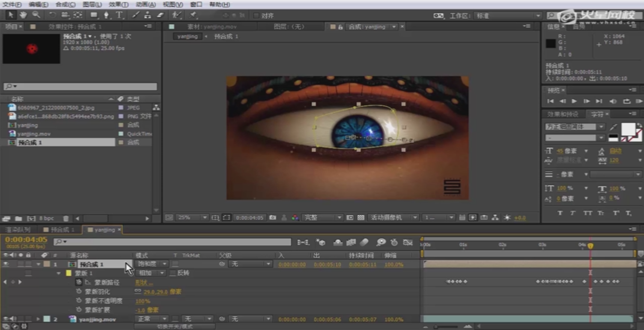Select the Zoom magnifier tool
The height and width of the screenshot is (330, 644).
(x=36, y=15)
